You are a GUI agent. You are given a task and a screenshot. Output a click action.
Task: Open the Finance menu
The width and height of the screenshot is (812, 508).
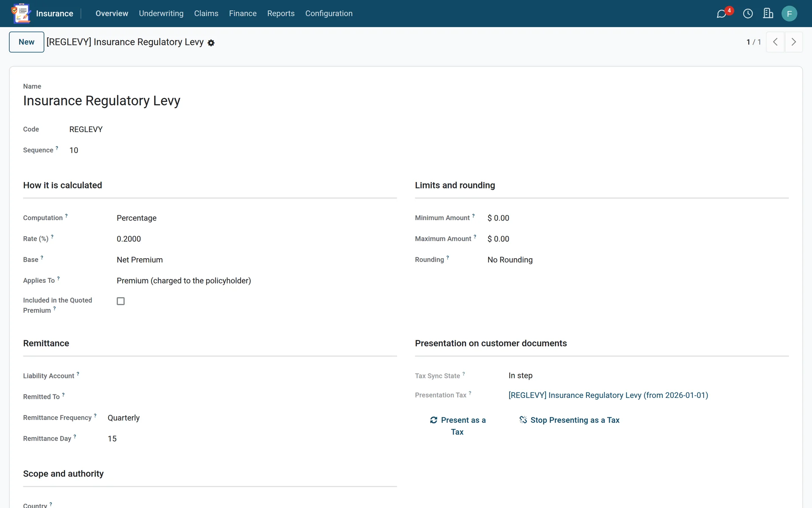[243, 14]
